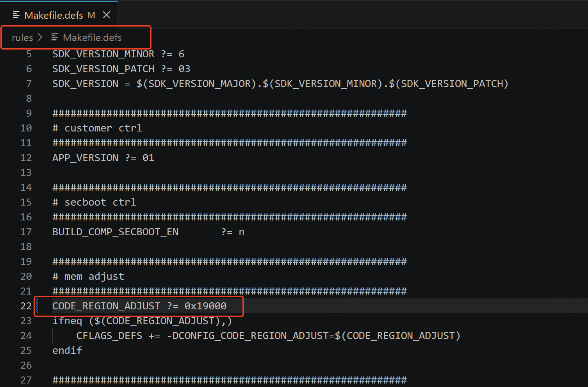Click the M modified indicator on the tab

pyautogui.click(x=91, y=15)
